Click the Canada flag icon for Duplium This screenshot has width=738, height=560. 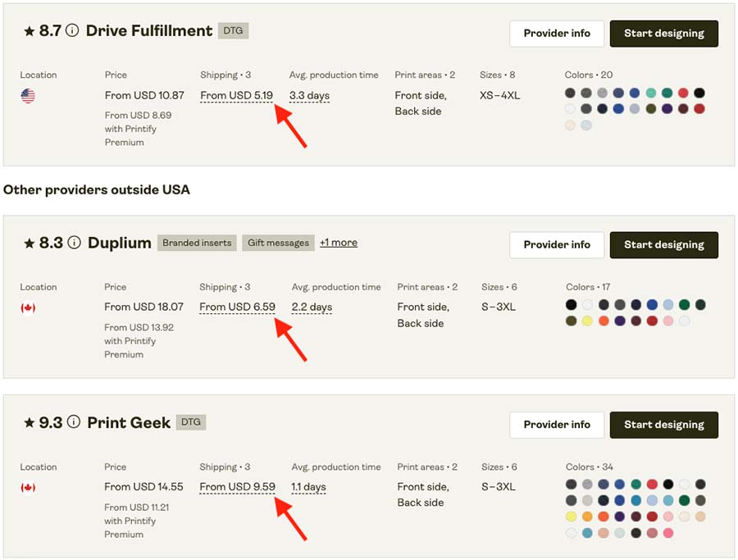[28, 307]
